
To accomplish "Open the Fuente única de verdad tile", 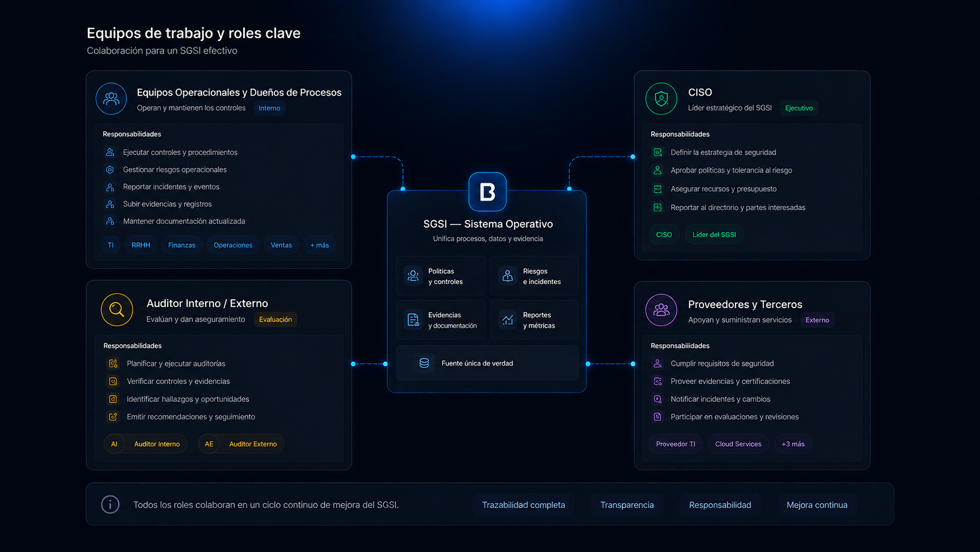I will coord(488,363).
